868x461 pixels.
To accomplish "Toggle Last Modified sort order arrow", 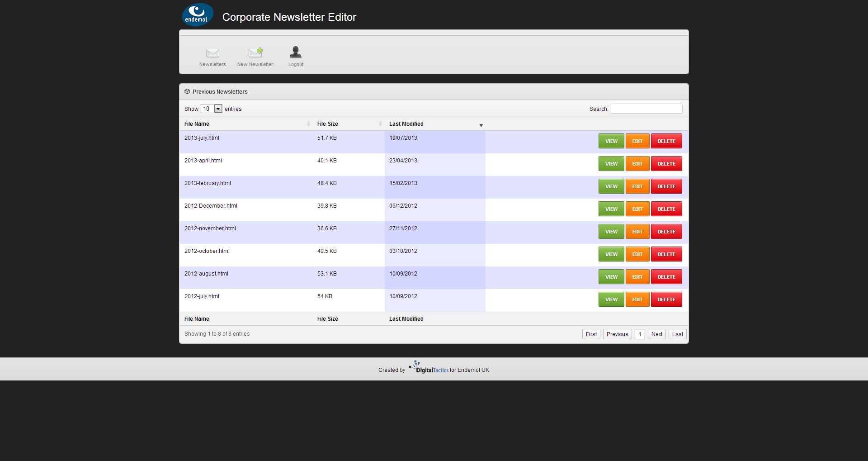I will coord(481,125).
